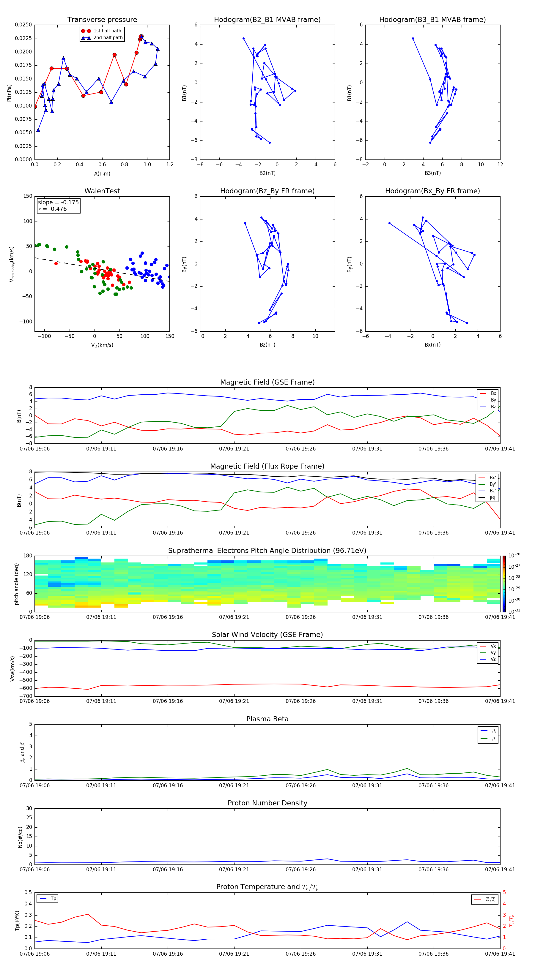Select the Vy legend entry

coord(488,652)
